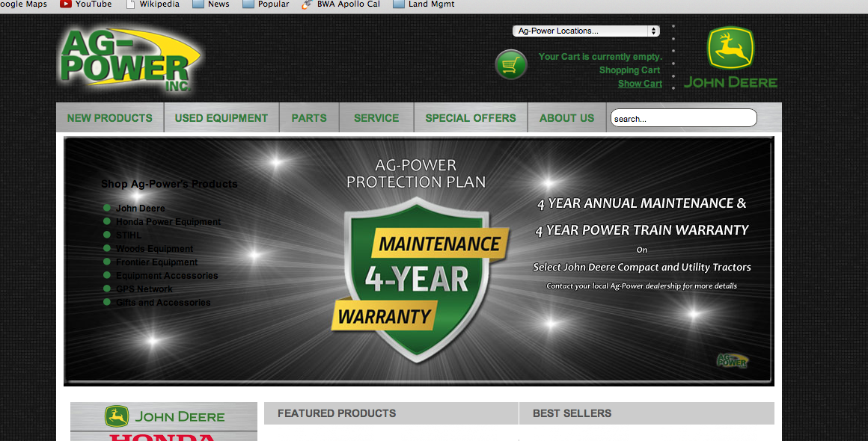The height and width of the screenshot is (441, 868).
Task: Open the Popular bookmarks folder
Action: 266,4
